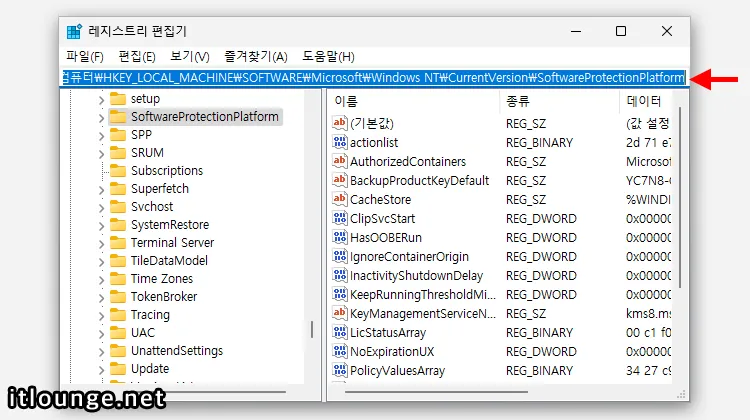Expand the Tracing key chevron
This screenshot has width=750, height=420.
(101, 316)
